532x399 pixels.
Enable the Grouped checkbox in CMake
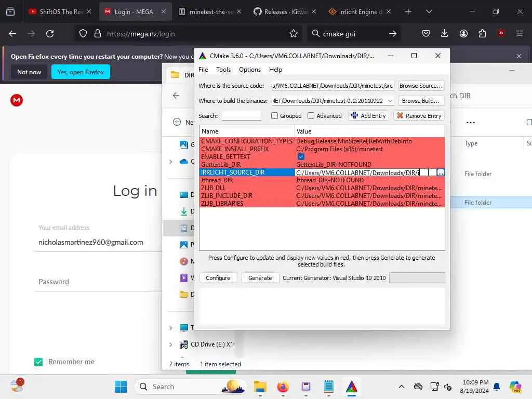[274, 116]
